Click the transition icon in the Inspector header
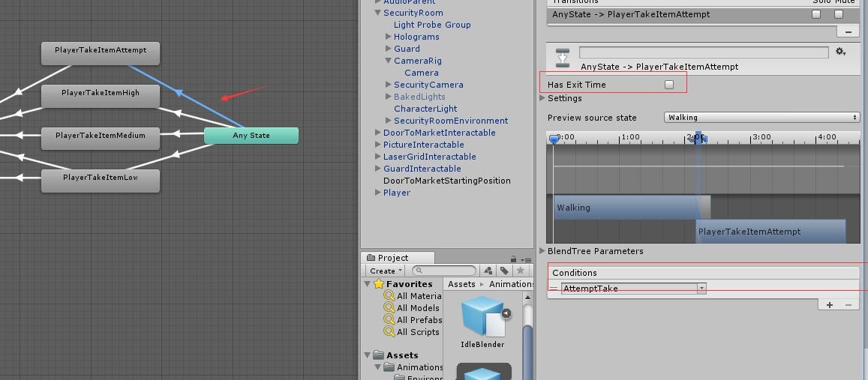The width and height of the screenshot is (868, 380). pos(563,58)
